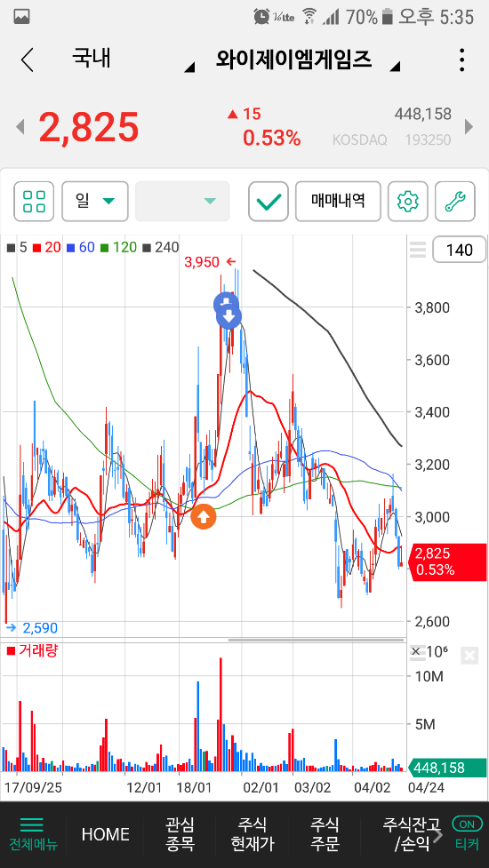Go back with the left chevron
489x868 pixels.
28,60
